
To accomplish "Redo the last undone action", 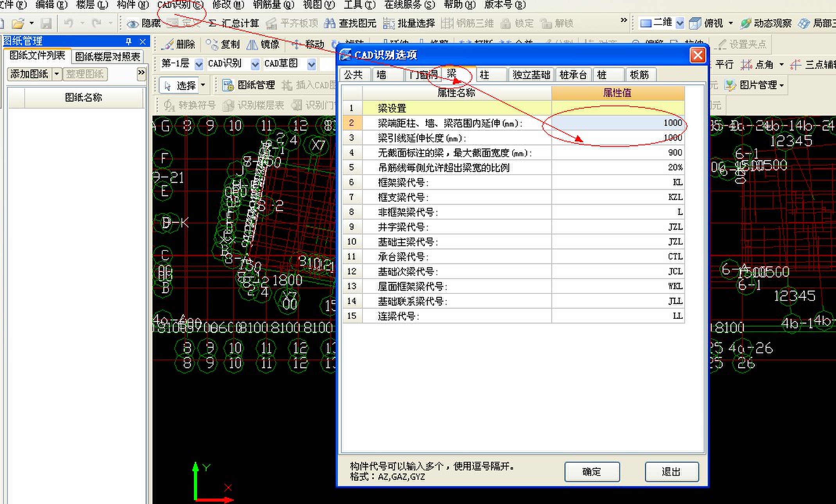I will [97, 23].
